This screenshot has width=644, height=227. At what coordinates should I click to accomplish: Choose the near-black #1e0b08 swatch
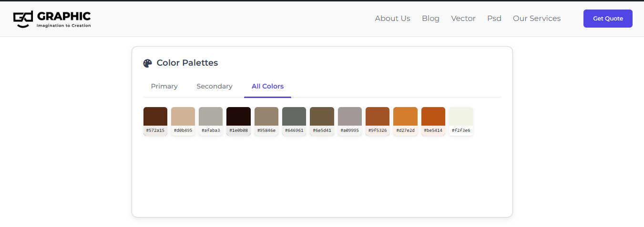click(x=238, y=121)
